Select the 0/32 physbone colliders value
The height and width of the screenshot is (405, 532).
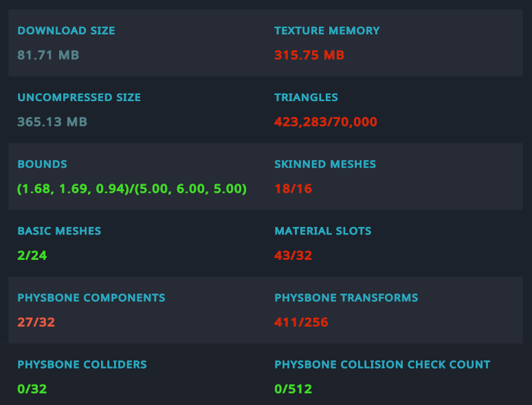[x=32, y=389]
